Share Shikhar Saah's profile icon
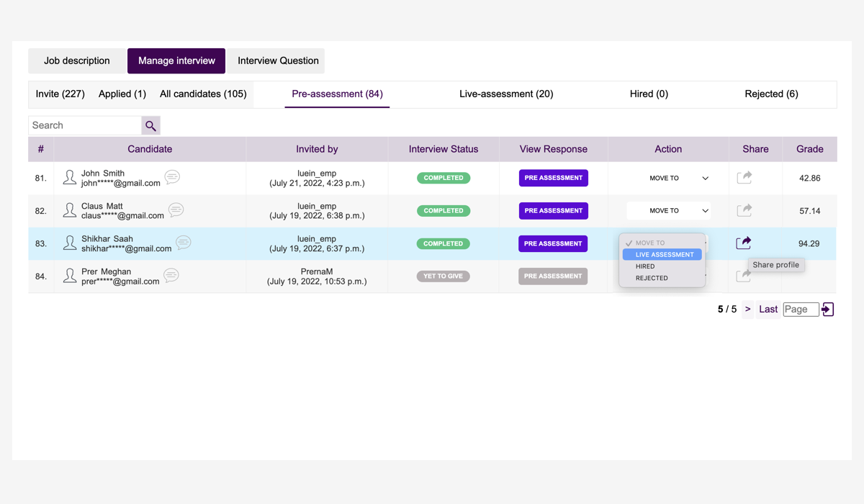Screen dimensions: 864x504 [744, 243]
